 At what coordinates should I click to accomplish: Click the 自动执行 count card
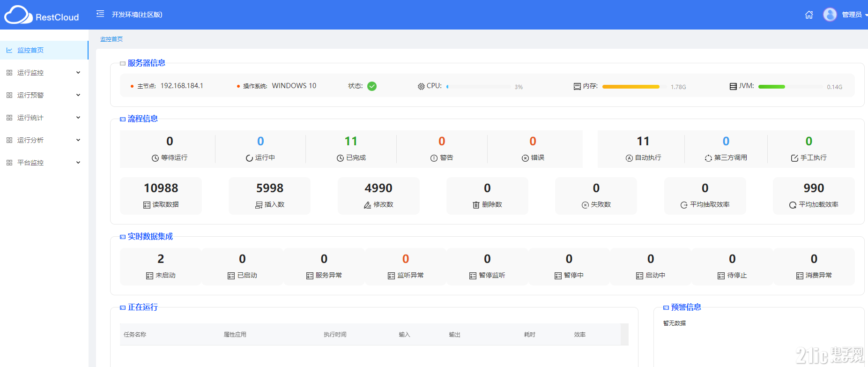[643, 149]
